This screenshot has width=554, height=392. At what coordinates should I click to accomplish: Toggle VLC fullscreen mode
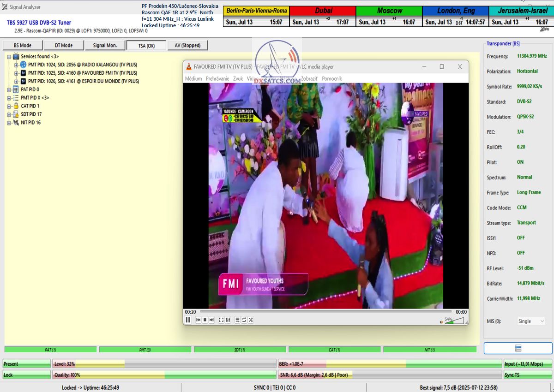coord(221,320)
